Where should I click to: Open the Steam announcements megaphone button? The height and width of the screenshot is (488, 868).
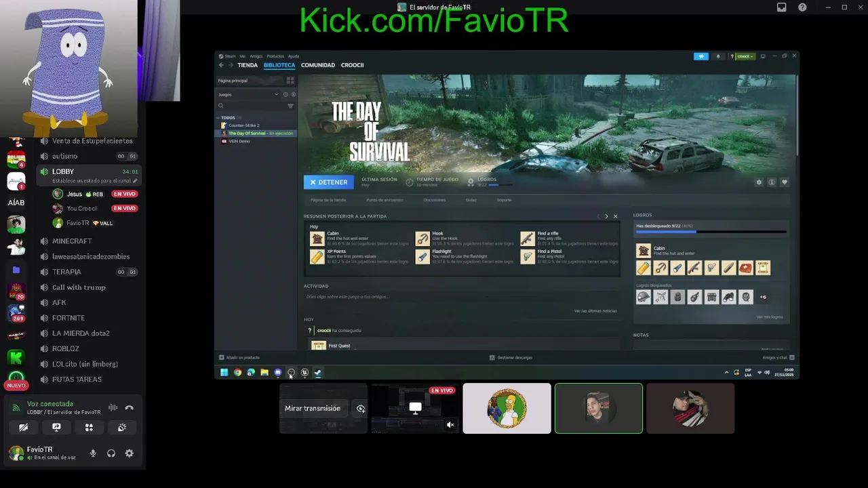click(701, 56)
